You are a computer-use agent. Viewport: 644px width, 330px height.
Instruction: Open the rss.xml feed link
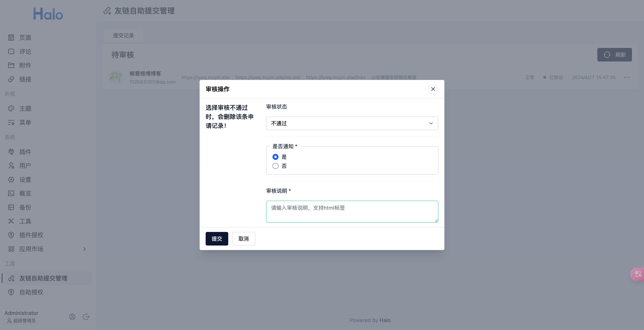pyautogui.click(x=268, y=77)
